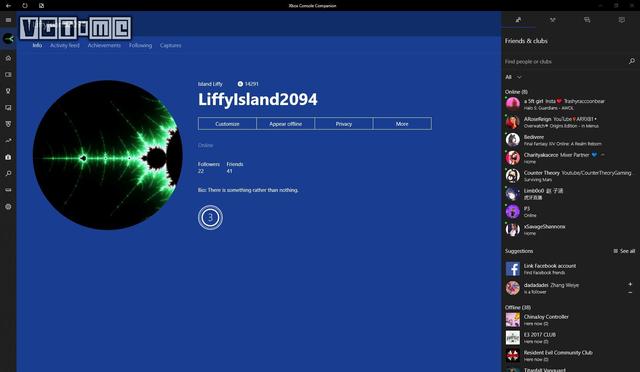Click the large Mandelbrot profile picture
This screenshot has height=372, width=640.
(108, 155)
